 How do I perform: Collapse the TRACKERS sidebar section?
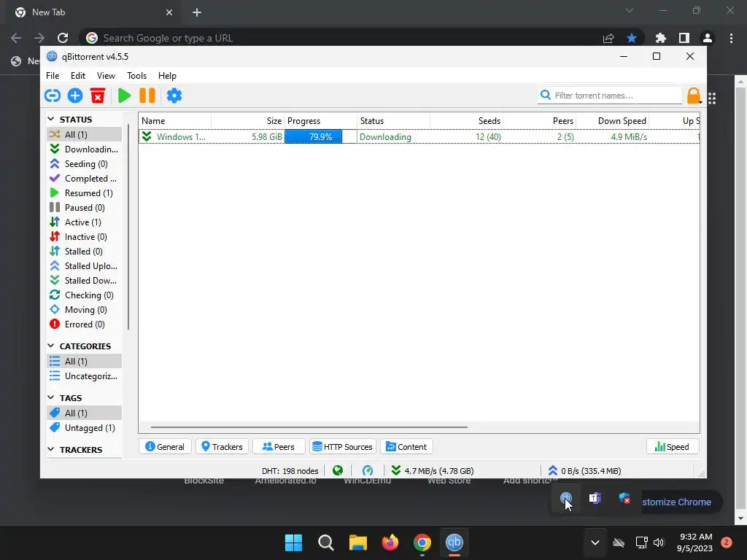tap(51, 449)
